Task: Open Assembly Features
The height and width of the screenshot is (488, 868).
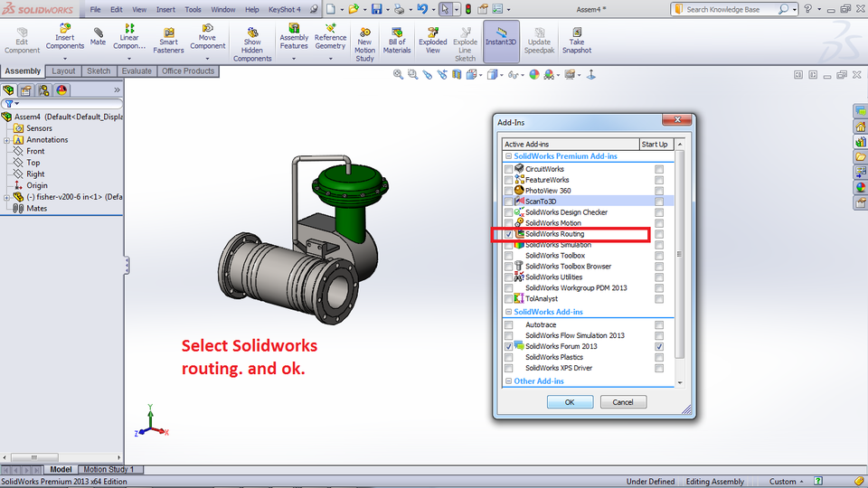Action: click(294, 36)
